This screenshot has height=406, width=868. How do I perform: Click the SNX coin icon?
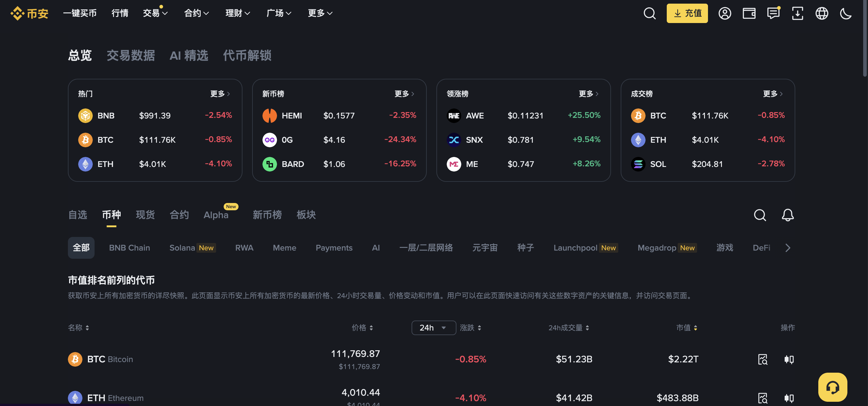coord(453,140)
